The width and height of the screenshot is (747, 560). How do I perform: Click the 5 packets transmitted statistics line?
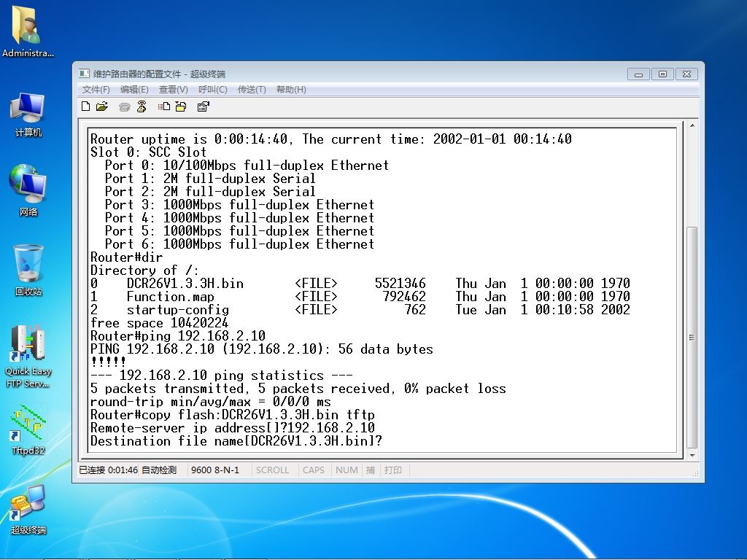pyautogui.click(x=298, y=389)
